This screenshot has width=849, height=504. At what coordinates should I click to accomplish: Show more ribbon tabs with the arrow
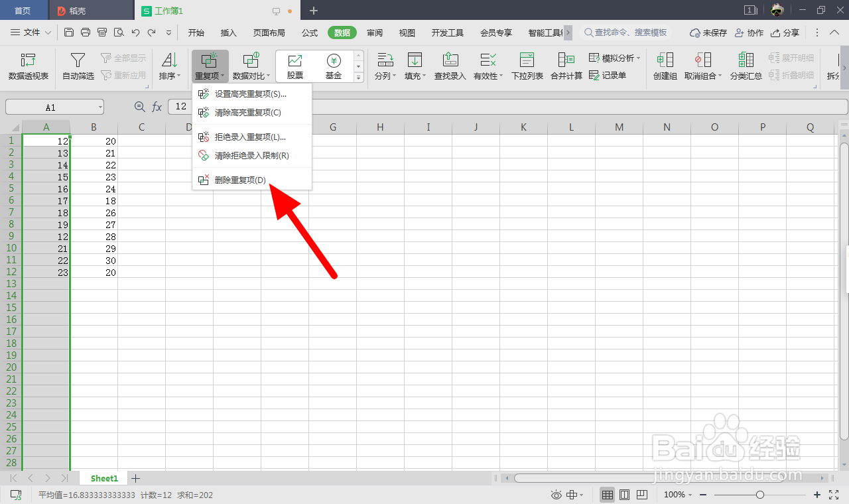coord(568,32)
